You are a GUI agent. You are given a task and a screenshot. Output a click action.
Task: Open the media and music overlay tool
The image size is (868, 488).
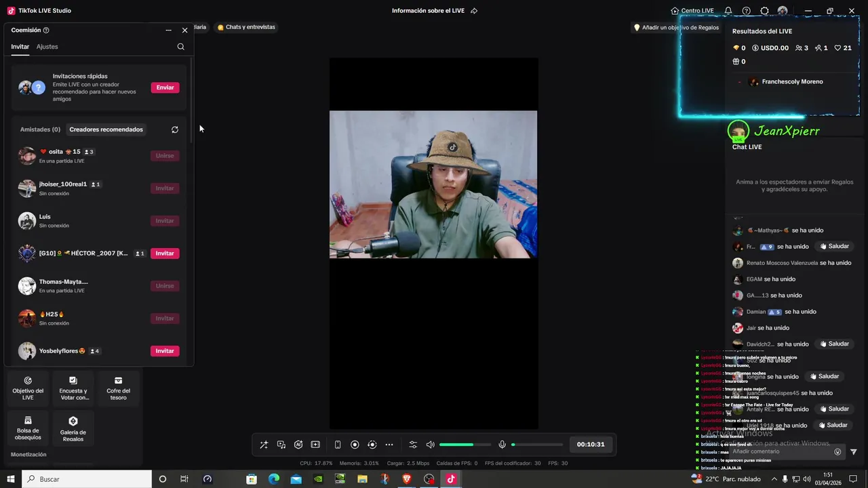[281, 445]
